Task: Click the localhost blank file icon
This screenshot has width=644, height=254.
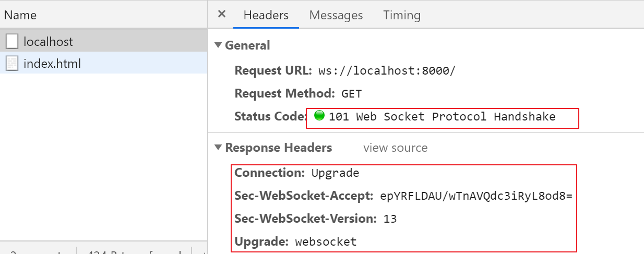Action: (12, 41)
